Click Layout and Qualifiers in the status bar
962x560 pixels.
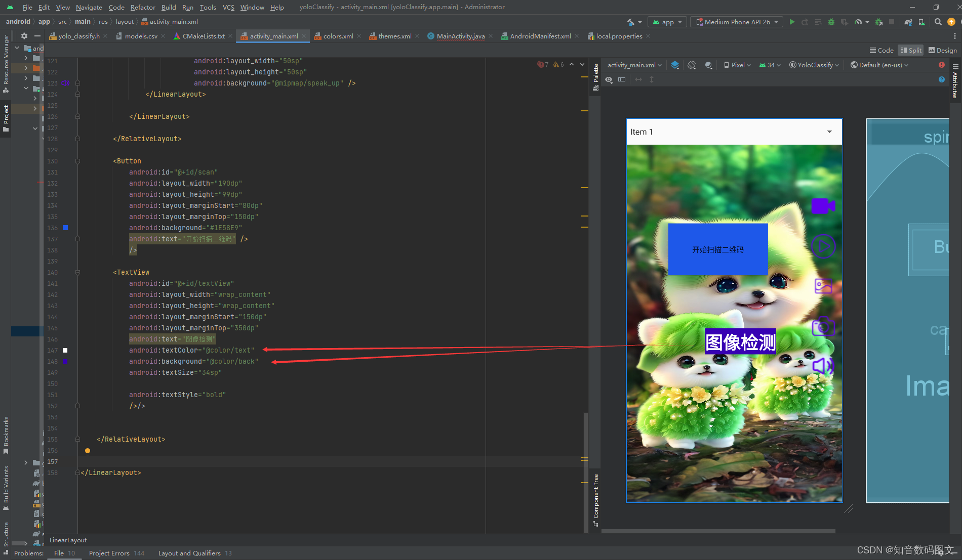tap(190, 553)
